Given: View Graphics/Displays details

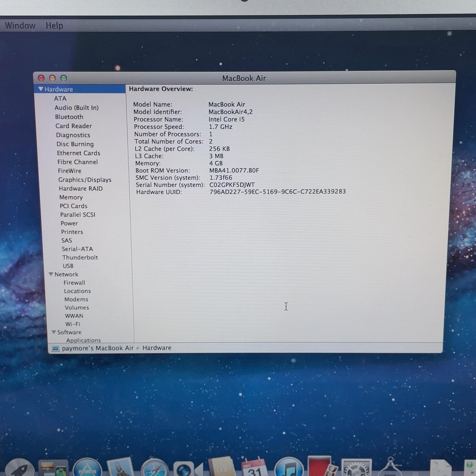Looking at the screenshot, I should pos(85,180).
